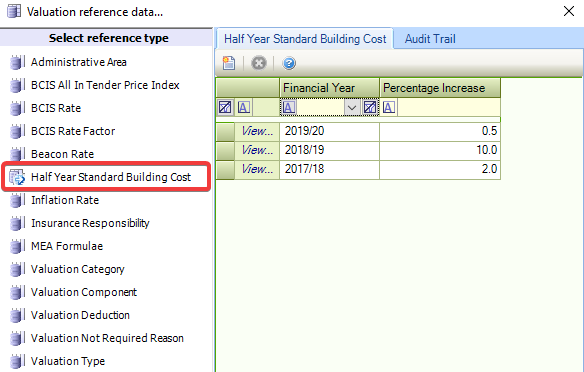584x372 pixels.
Task: Click the Administrative Area database icon
Action: [x=17, y=62]
